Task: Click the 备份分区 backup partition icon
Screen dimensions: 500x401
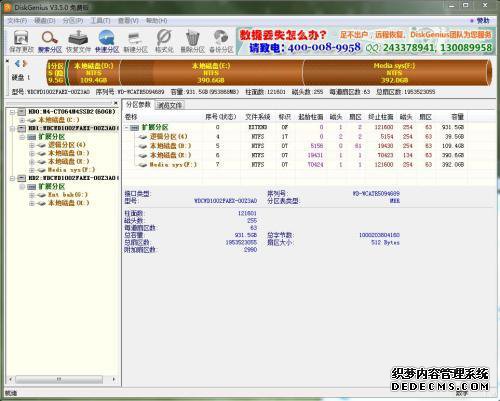Action: coord(221,41)
